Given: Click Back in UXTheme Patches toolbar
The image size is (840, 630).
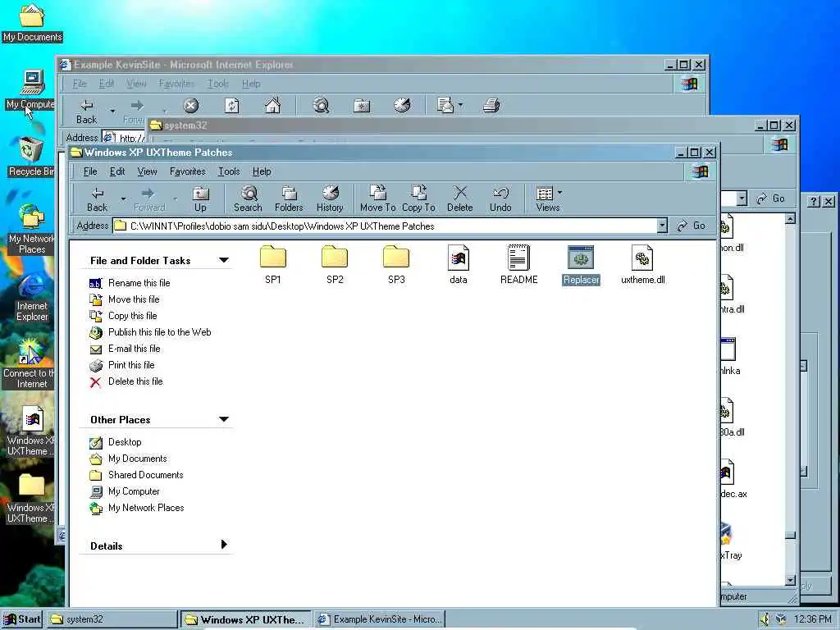Looking at the screenshot, I should pos(97,199).
